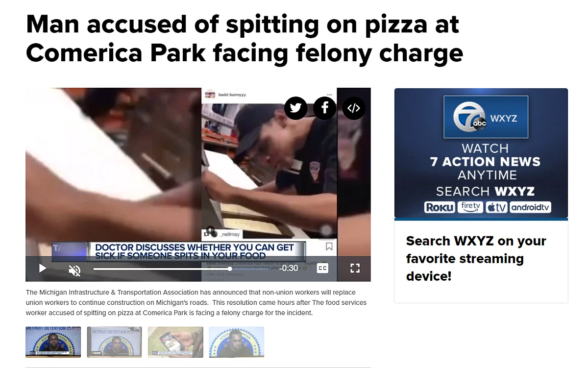Click the Roku badge in the ad

440,207
